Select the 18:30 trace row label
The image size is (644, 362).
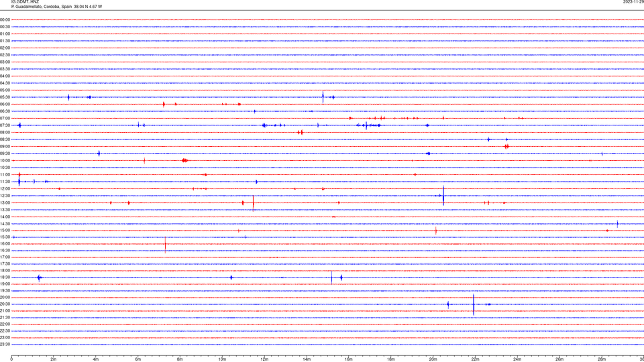click(x=5, y=278)
